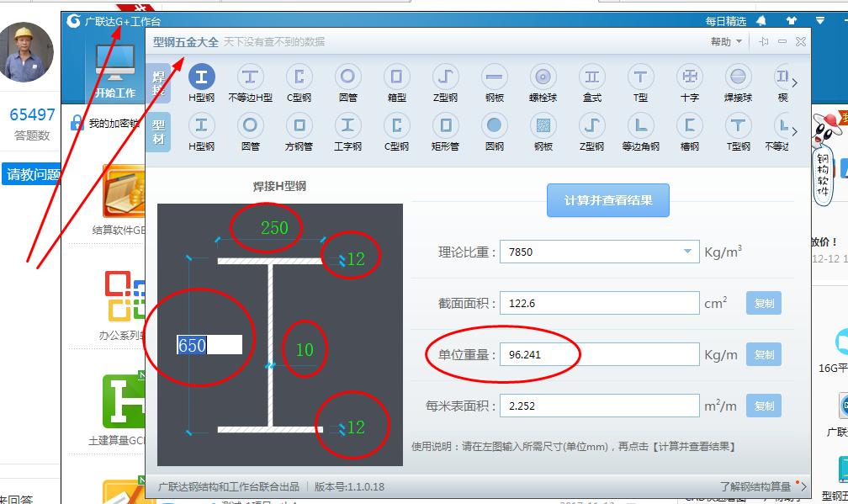Viewport: 848px width, 504px height.
Task: Select the 箱型 box section icon
Action: [396, 77]
